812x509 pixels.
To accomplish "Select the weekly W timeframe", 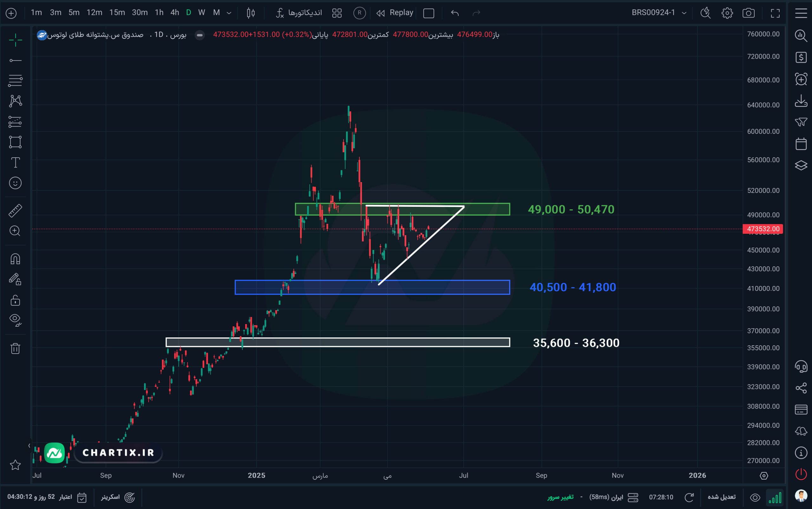I will point(202,13).
